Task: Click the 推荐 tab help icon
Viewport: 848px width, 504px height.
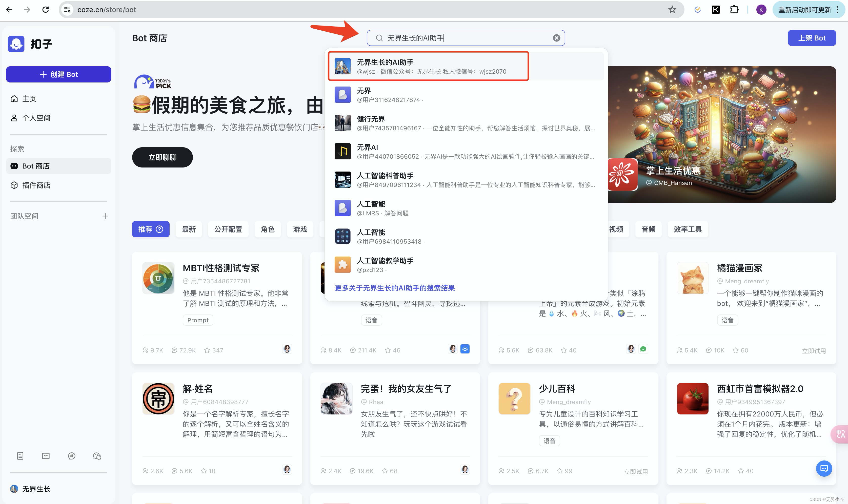Action: coord(160,229)
